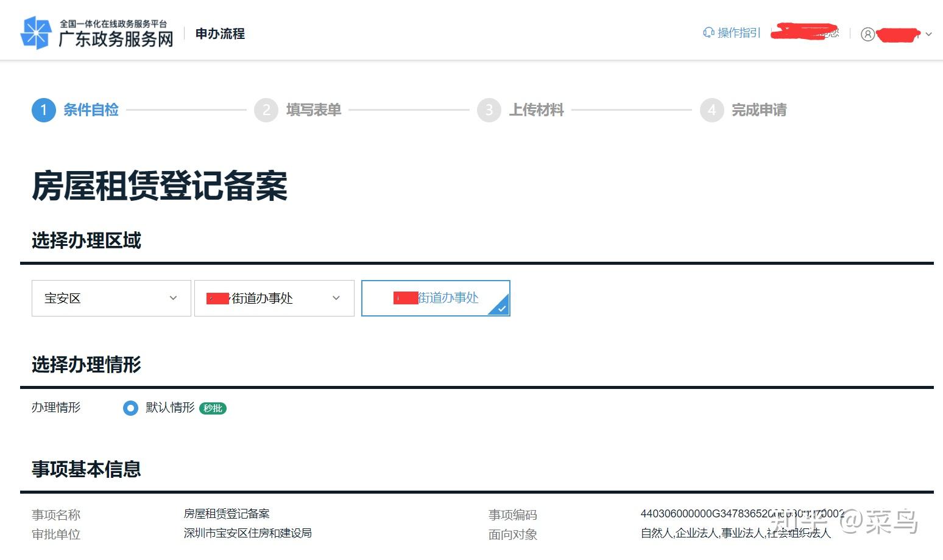Select the highlighted 街道办事处 option box
The width and height of the screenshot is (943, 560).
coord(436,298)
